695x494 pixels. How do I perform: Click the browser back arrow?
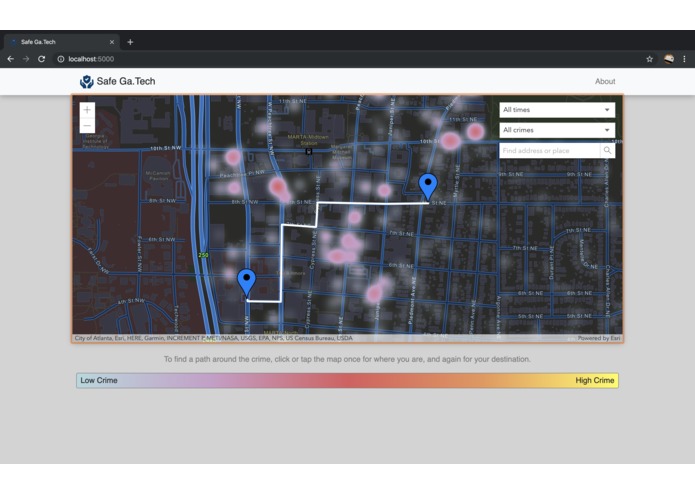click(x=11, y=59)
